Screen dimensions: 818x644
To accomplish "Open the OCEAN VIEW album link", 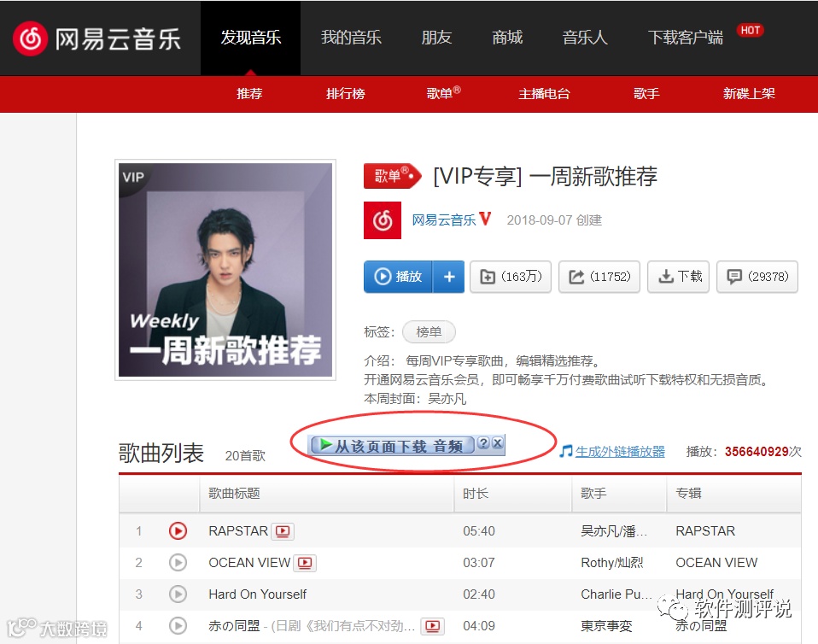I will click(716, 563).
